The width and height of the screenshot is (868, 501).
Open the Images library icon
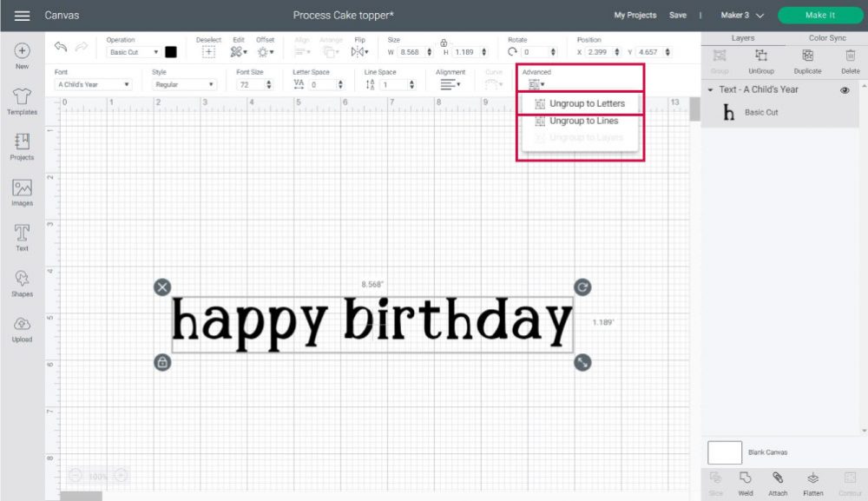[22, 191]
